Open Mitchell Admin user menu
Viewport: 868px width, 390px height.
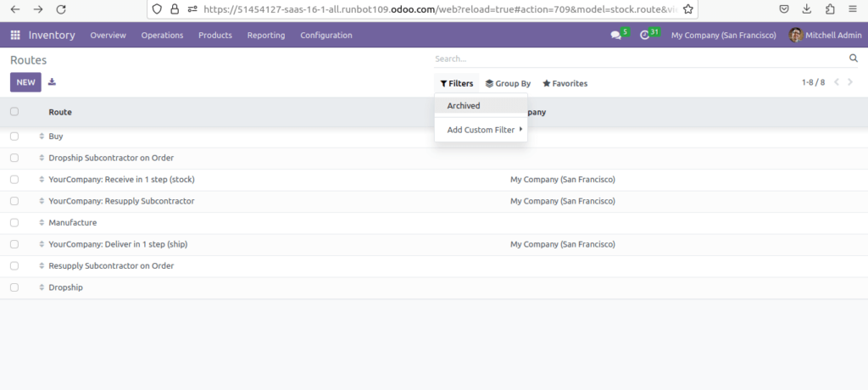pyautogui.click(x=826, y=35)
